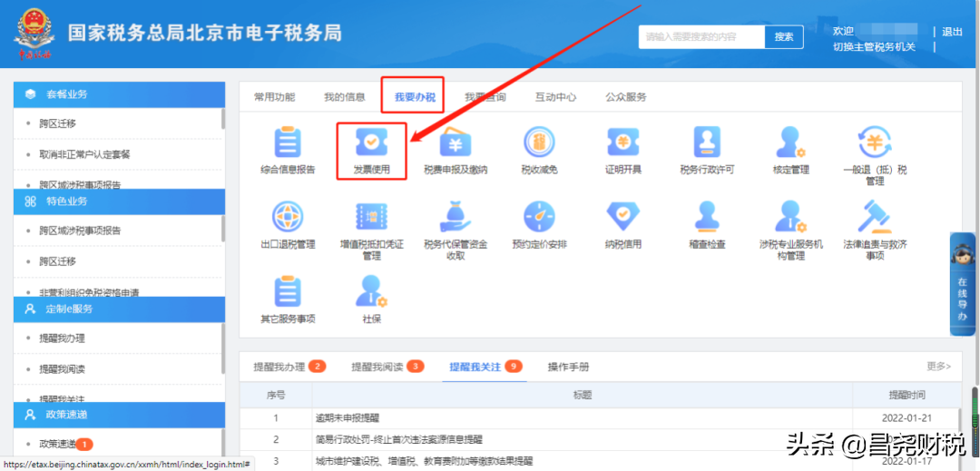This screenshot has height=471, width=980.
Task: Click date 2022-01-21 cell
Action: (906, 417)
